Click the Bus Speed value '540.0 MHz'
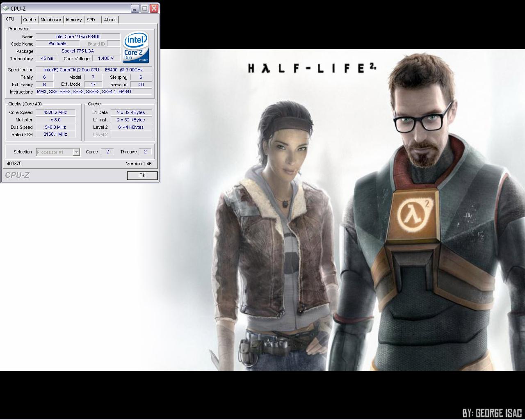Viewport: 525px width, 420px height. [55, 127]
